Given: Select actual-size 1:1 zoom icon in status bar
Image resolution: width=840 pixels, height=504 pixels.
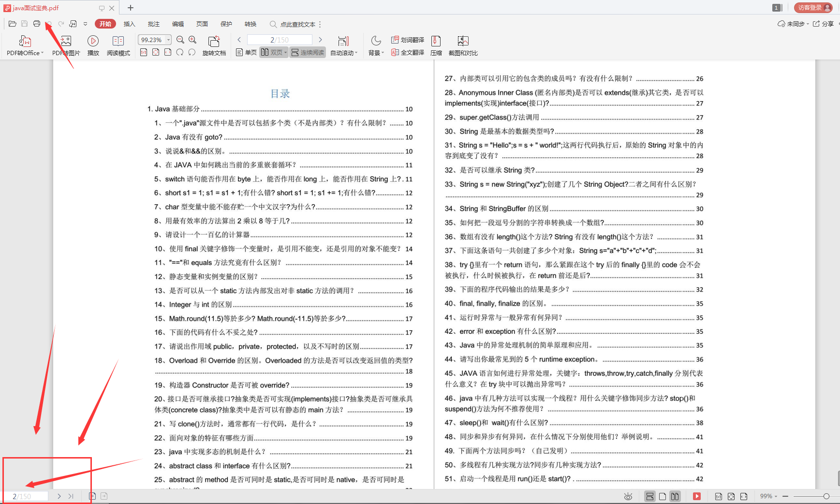Looking at the screenshot, I should tap(719, 496).
